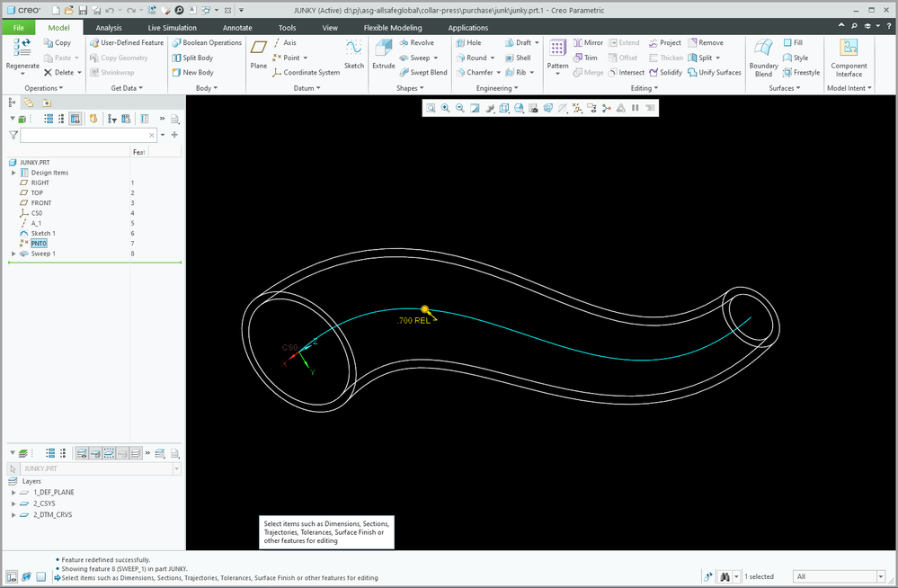Open the Sketch tool
The height and width of the screenshot is (588, 898).
(353, 55)
